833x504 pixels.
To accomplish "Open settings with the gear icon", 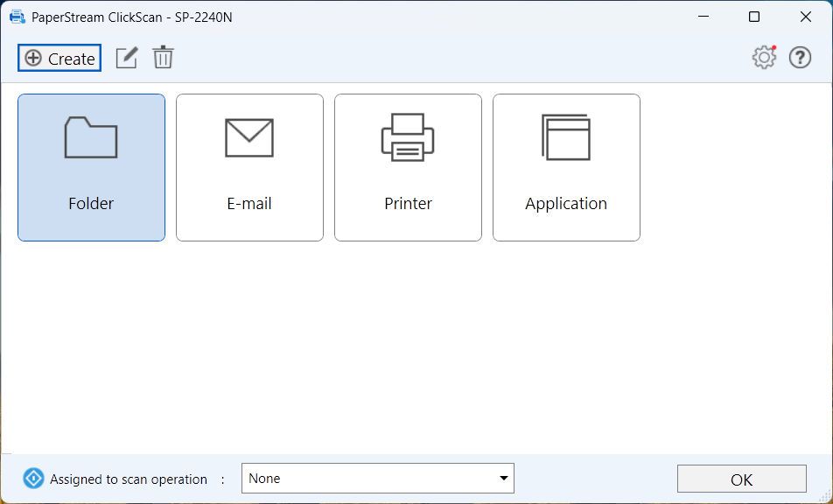I will pyautogui.click(x=764, y=58).
